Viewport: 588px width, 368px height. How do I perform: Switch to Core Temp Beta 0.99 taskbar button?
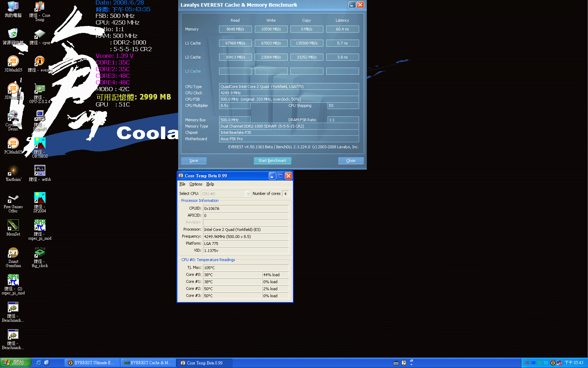204,363
